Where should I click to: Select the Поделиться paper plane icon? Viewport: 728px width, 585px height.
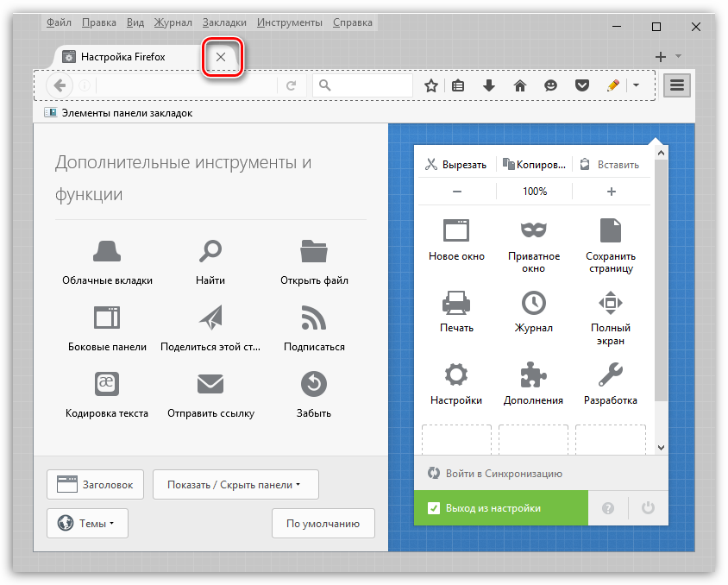click(210, 318)
